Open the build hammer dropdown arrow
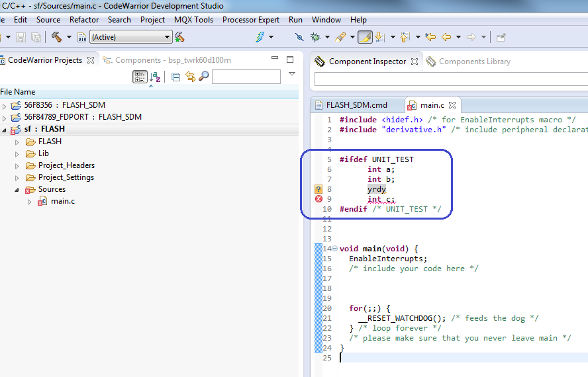This screenshot has width=588, height=377. click(x=69, y=37)
